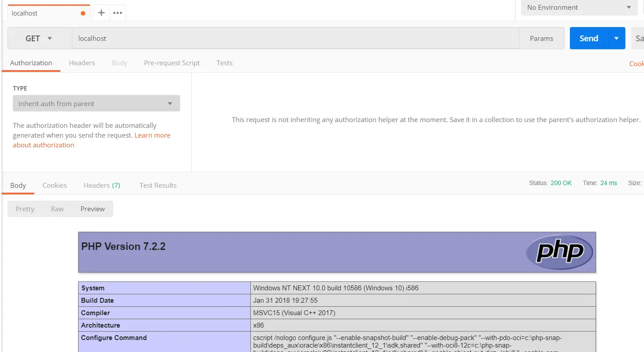Open the Tests tab
The width and height of the screenshot is (644, 352).
click(x=225, y=63)
